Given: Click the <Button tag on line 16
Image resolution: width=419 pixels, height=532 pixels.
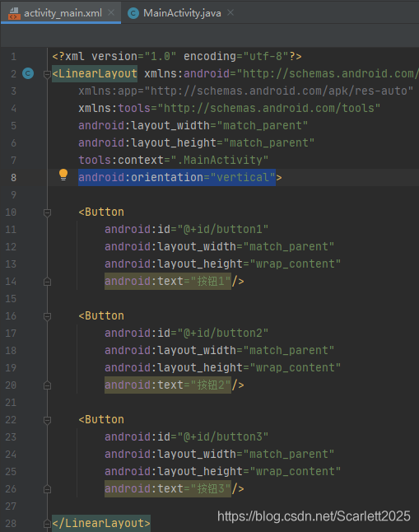Looking at the screenshot, I should 101,316.
